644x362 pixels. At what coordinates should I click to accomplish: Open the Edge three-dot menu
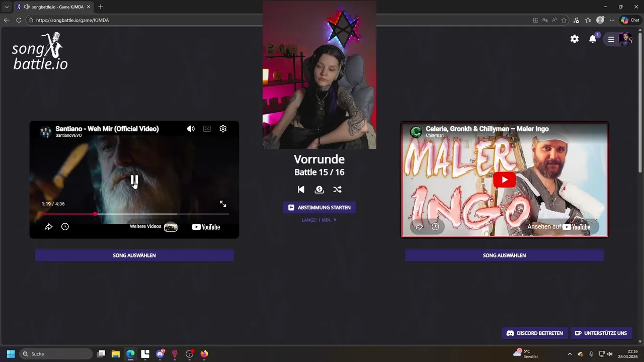[612, 20]
